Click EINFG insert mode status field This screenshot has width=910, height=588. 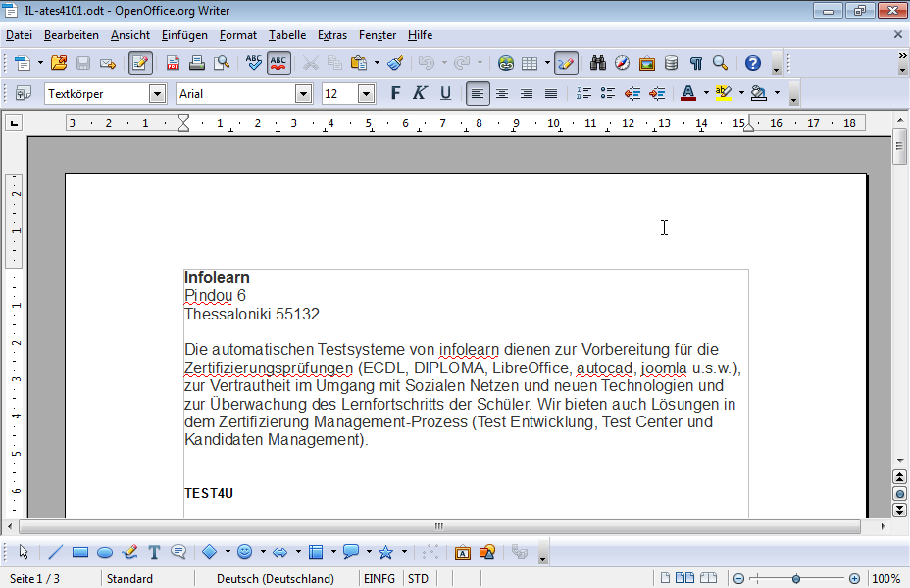coord(379,579)
